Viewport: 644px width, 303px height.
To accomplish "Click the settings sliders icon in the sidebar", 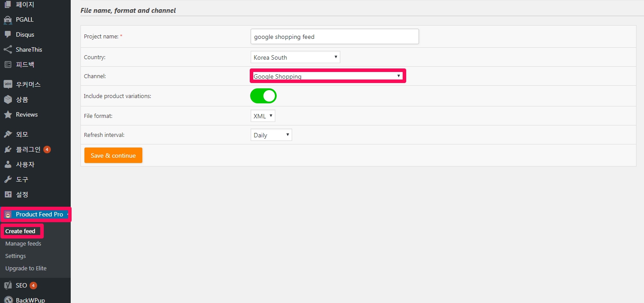I will coord(8,194).
